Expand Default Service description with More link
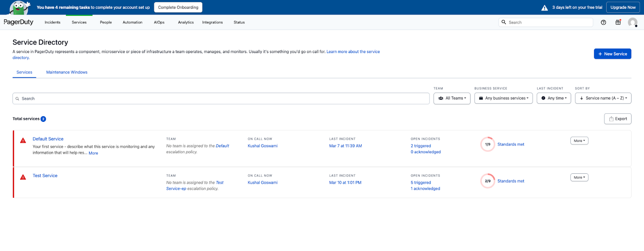Viewport: 644px width, 251px height. coord(93,153)
